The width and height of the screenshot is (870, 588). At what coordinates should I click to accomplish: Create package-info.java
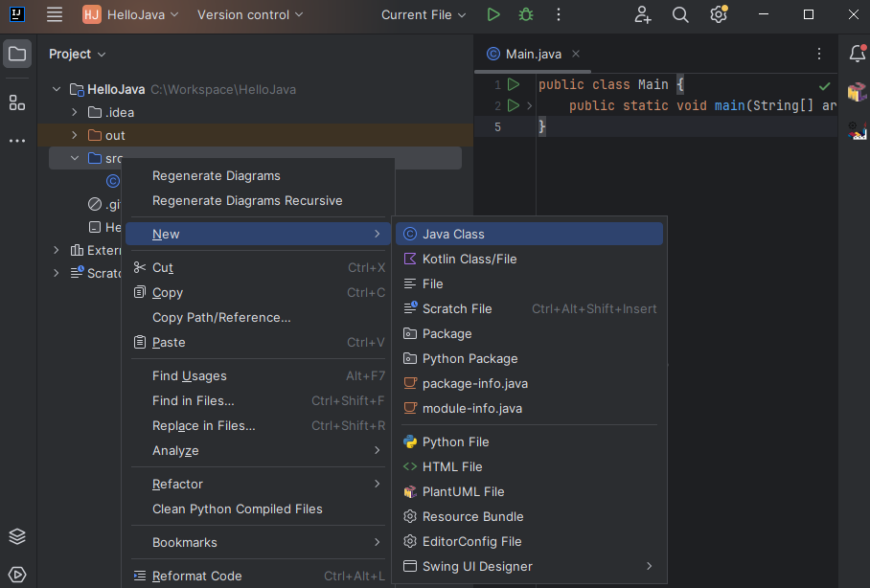pyautogui.click(x=529, y=384)
